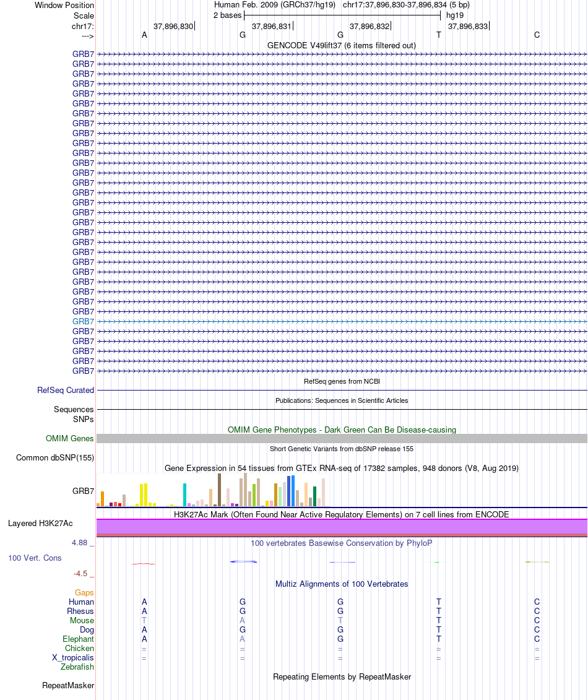
Task: Click the Window Position label
Action: point(64,6)
